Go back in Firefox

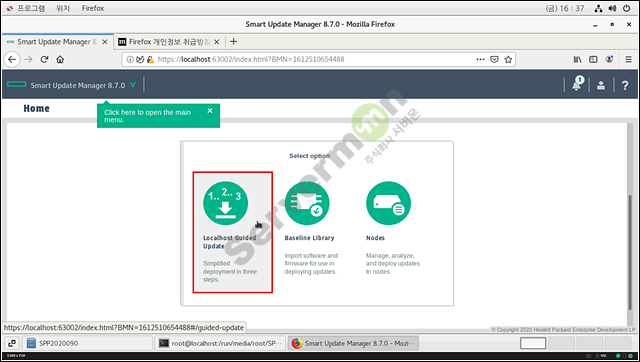(x=12, y=60)
